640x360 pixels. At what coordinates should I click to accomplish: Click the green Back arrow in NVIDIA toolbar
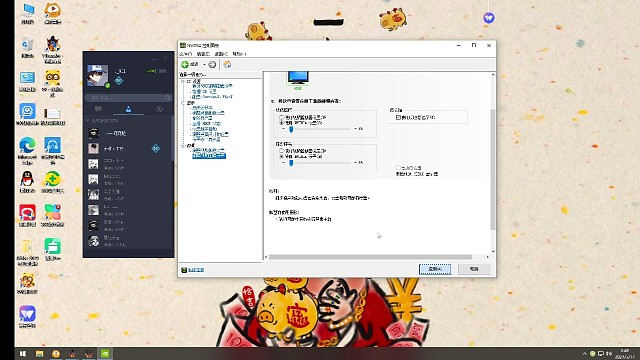tap(185, 64)
